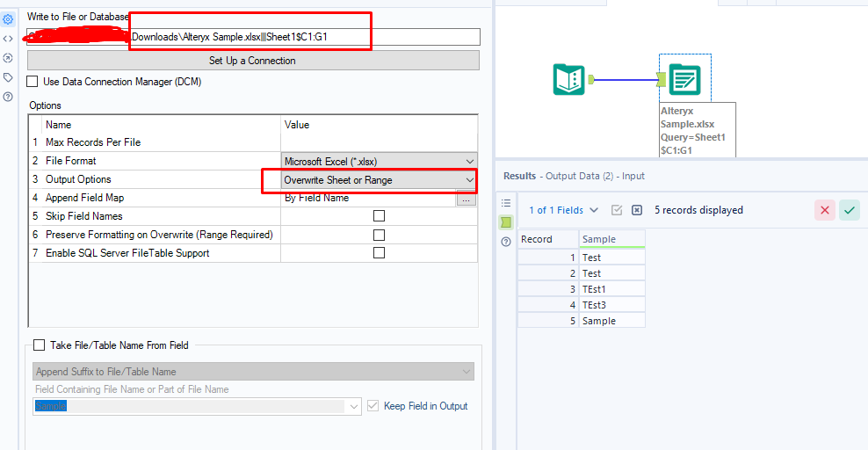The height and width of the screenshot is (450, 868).
Task: Open the Annotation tag icon
Action: [x=8, y=77]
